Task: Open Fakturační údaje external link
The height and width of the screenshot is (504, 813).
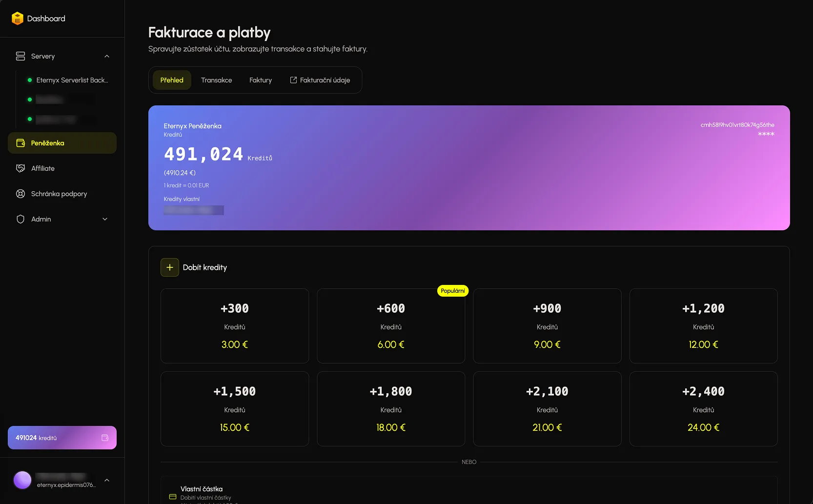Action: coord(320,80)
